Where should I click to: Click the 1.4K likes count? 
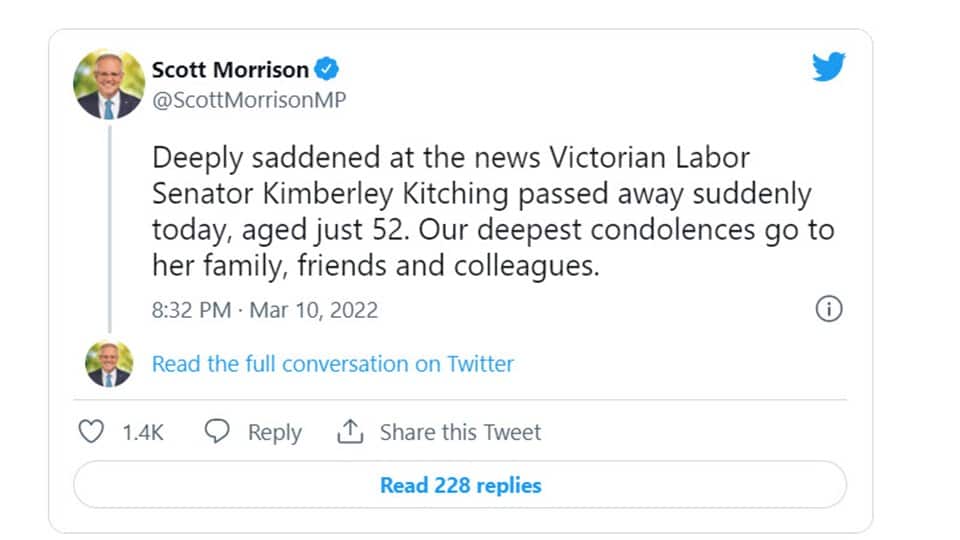point(143,433)
